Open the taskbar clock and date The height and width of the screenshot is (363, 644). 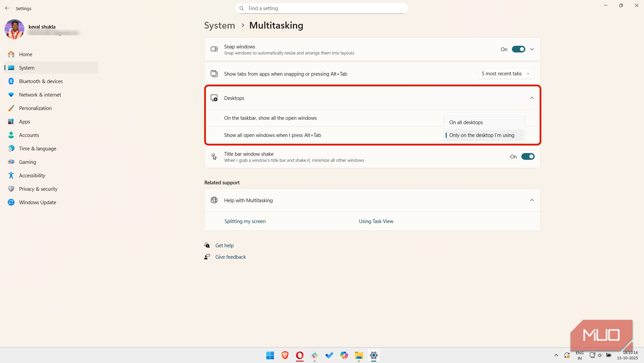tap(627, 355)
